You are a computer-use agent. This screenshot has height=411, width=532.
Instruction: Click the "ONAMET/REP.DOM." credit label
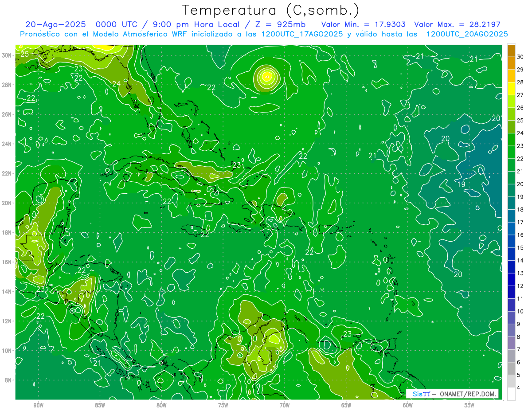pyautogui.click(x=469, y=394)
